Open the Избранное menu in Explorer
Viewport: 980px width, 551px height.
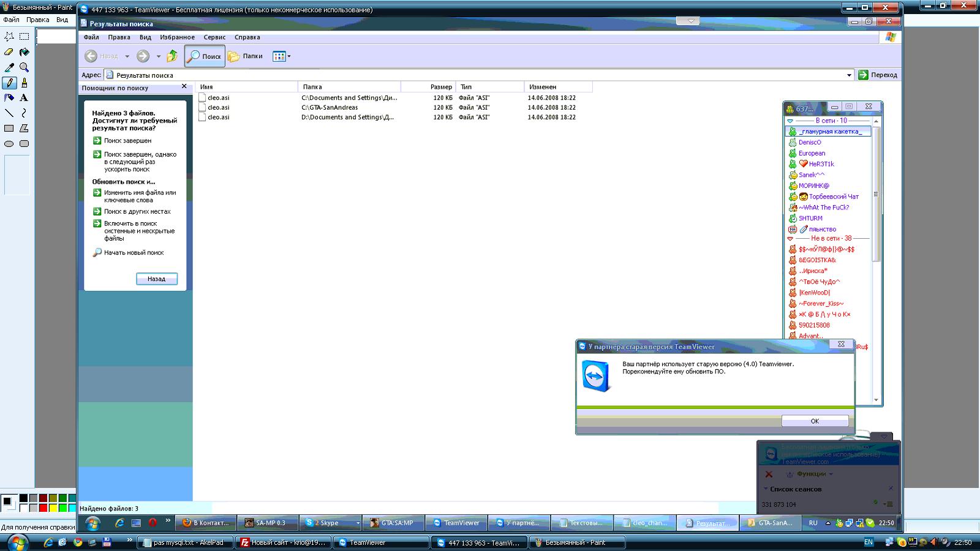point(178,37)
